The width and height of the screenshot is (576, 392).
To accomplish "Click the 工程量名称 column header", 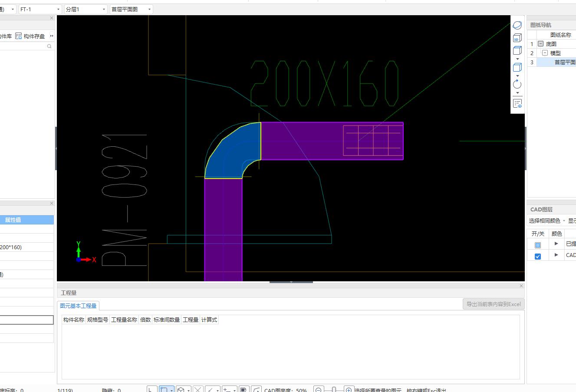I will (124, 320).
